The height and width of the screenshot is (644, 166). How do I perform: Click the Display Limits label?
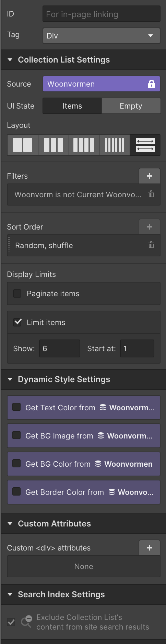click(x=32, y=274)
